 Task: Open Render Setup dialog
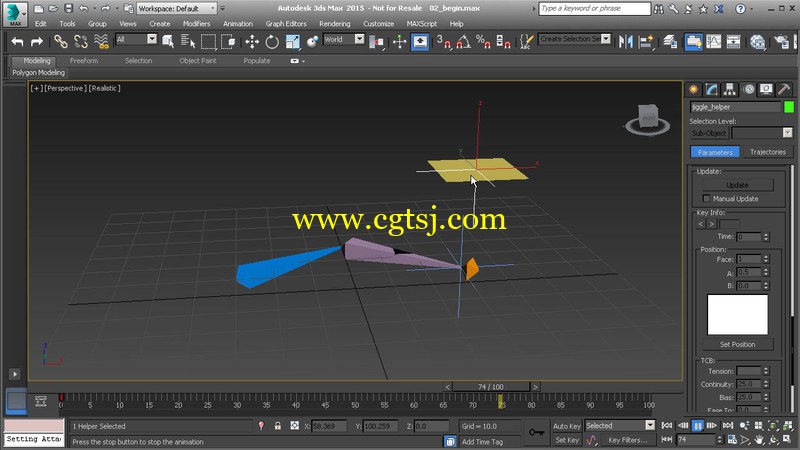pyautogui.click(x=781, y=41)
